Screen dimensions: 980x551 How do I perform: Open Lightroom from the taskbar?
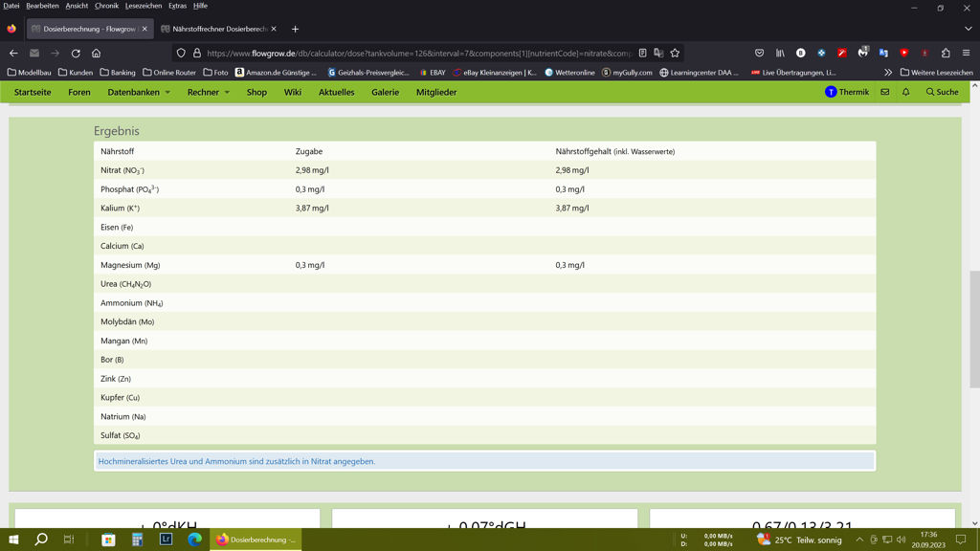166,540
